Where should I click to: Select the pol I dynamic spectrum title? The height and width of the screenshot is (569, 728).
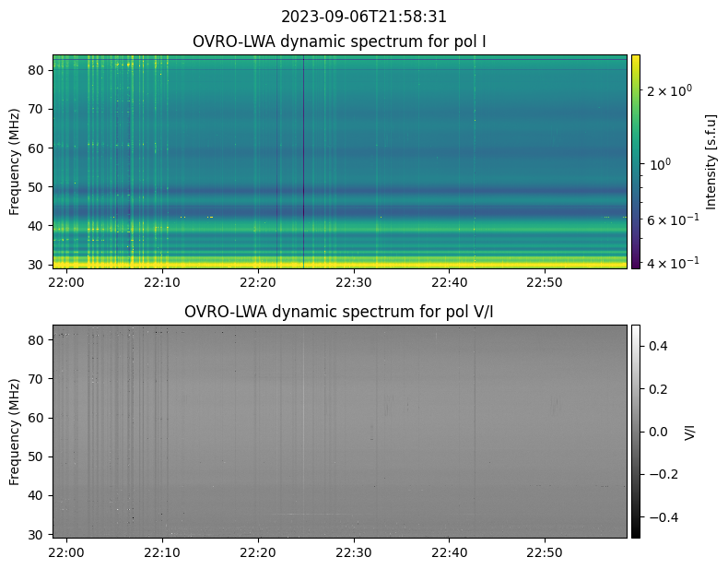[x=340, y=42]
